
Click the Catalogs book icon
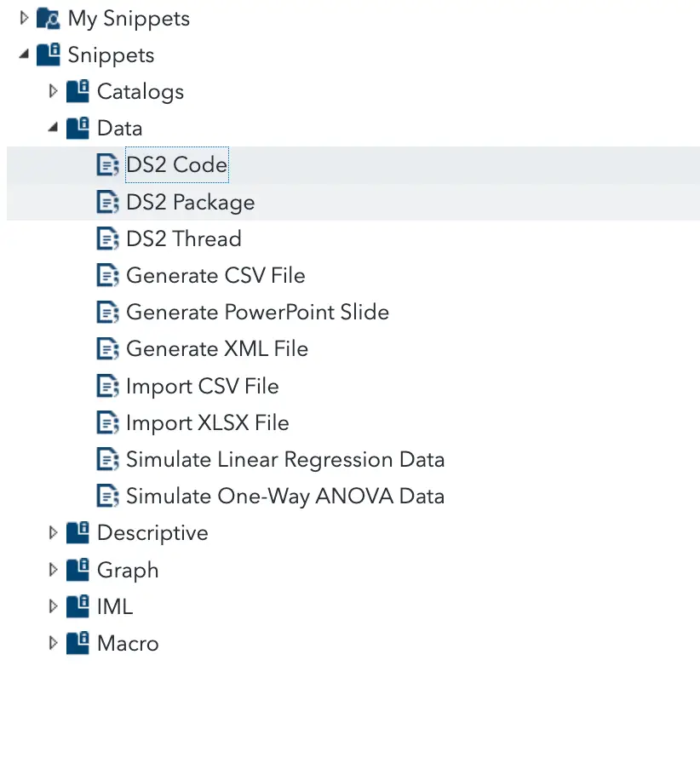tap(77, 91)
